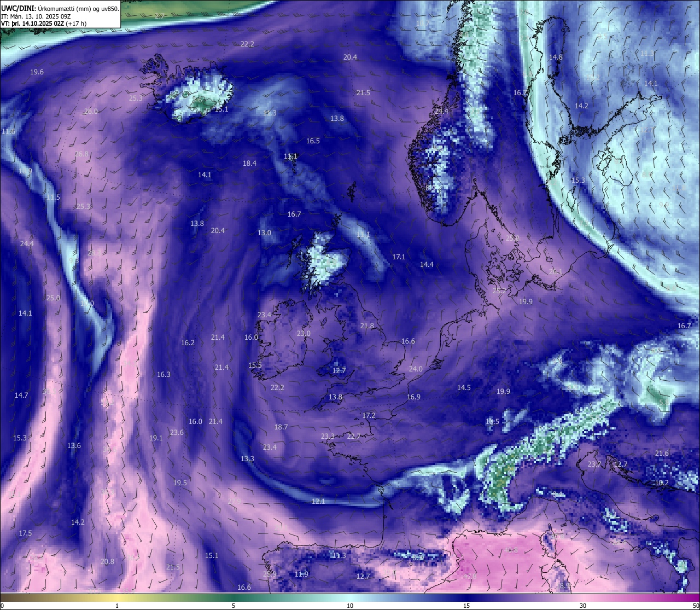Select the 11.5 value label
This screenshot has height=610, width=700.
click(53, 197)
